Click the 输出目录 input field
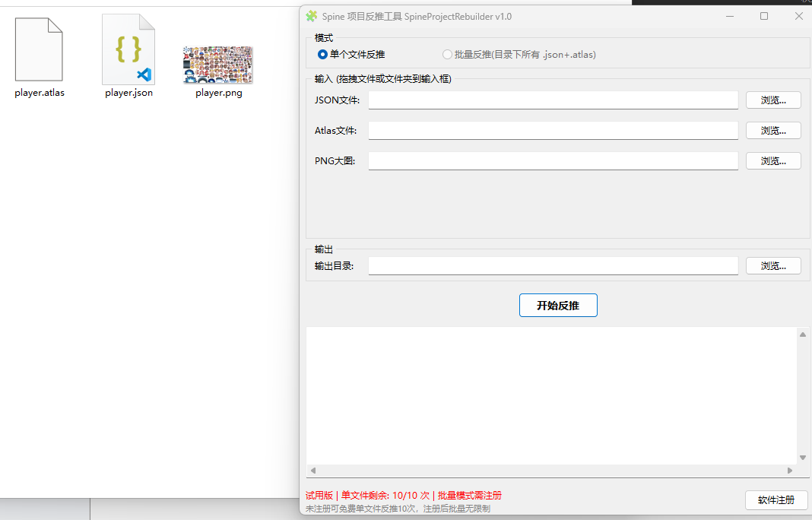The width and height of the screenshot is (812, 520). click(553, 265)
